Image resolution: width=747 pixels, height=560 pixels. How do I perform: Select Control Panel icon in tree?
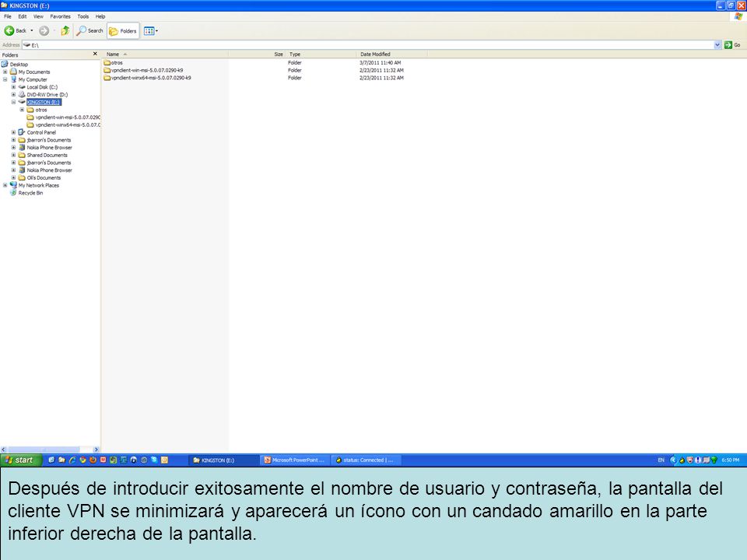pyautogui.click(x=22, y=132)
